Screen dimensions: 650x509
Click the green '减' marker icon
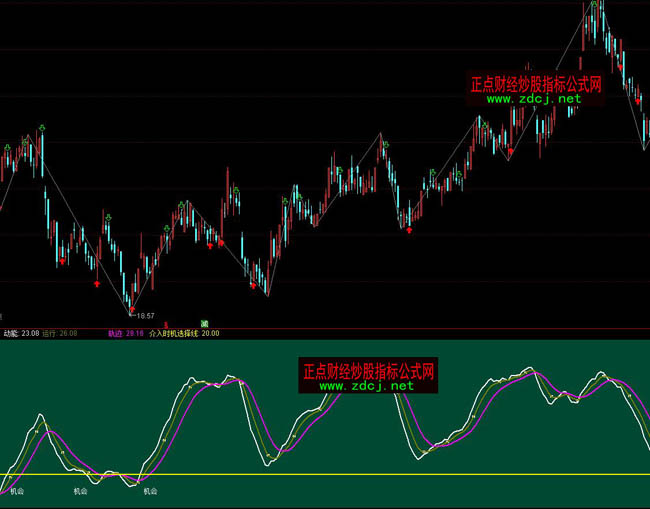(x=204, y=324)
